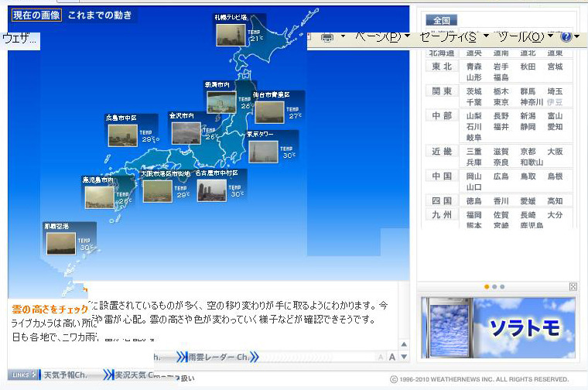Screen dimensions: 588x390
Task: Click the 埼玉 prefecture link
Action: (555, 91)
